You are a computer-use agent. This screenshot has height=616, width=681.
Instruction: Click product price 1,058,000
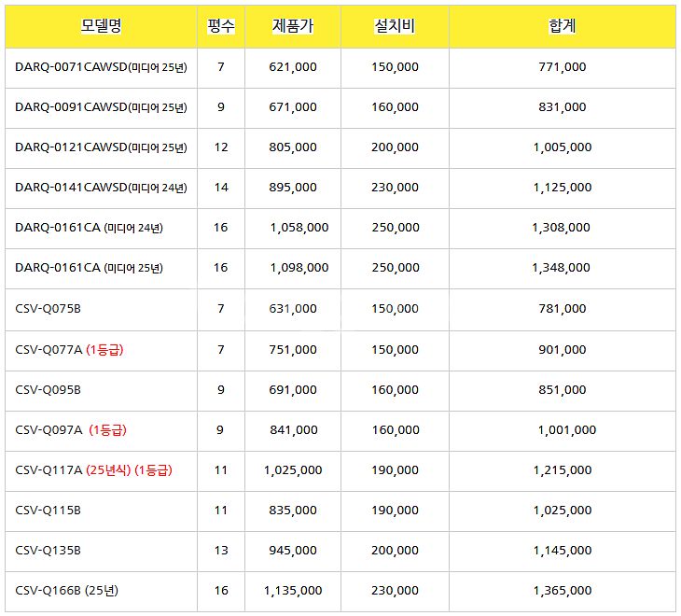click(299, 228)
